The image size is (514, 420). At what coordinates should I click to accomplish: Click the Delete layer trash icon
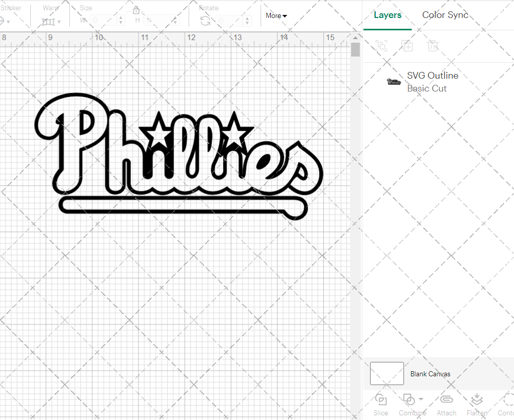[x=433, y=46]
